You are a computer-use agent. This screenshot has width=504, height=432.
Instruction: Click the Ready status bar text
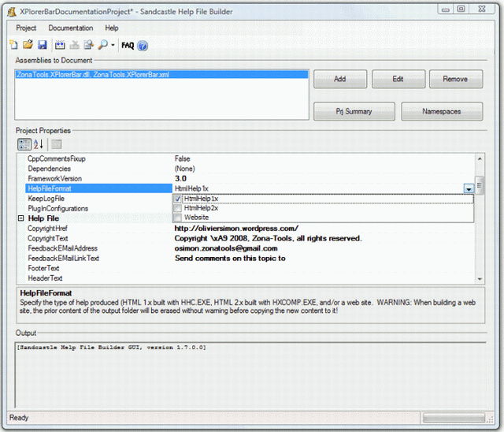point(19,418)
